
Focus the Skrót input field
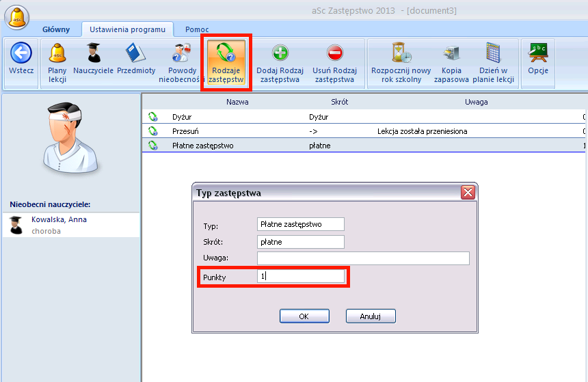coord(301,242)
